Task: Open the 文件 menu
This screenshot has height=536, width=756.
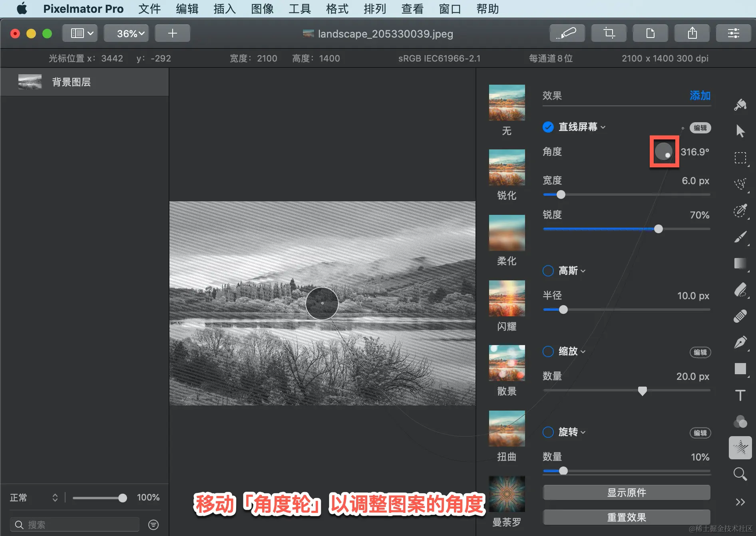Action: (149, 9)
